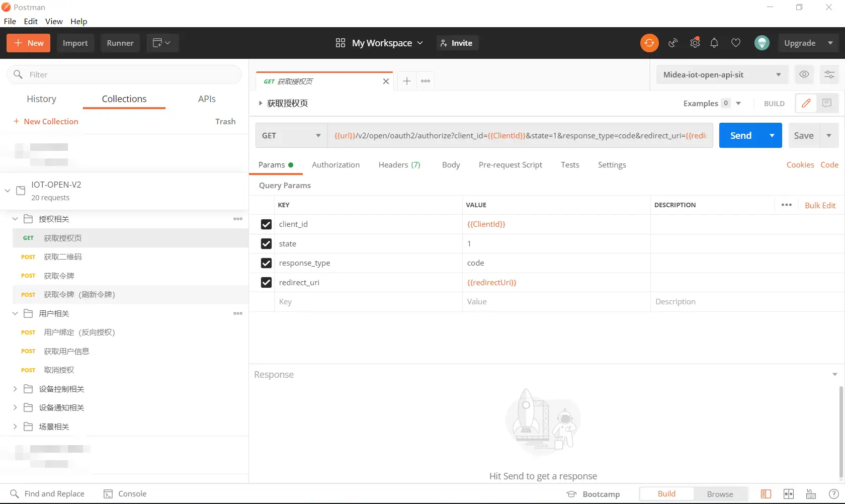
Task: Open the comments icon beside BUILD
Action: coord(827,103)
